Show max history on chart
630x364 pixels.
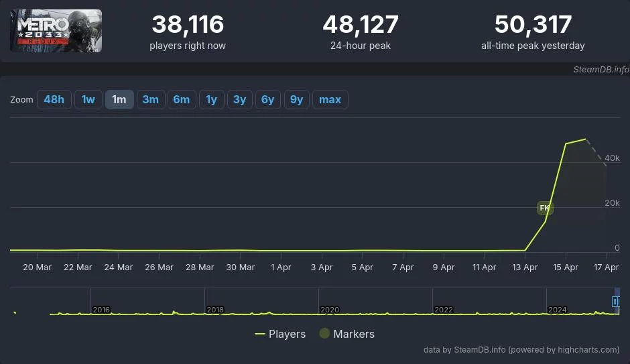330,100
